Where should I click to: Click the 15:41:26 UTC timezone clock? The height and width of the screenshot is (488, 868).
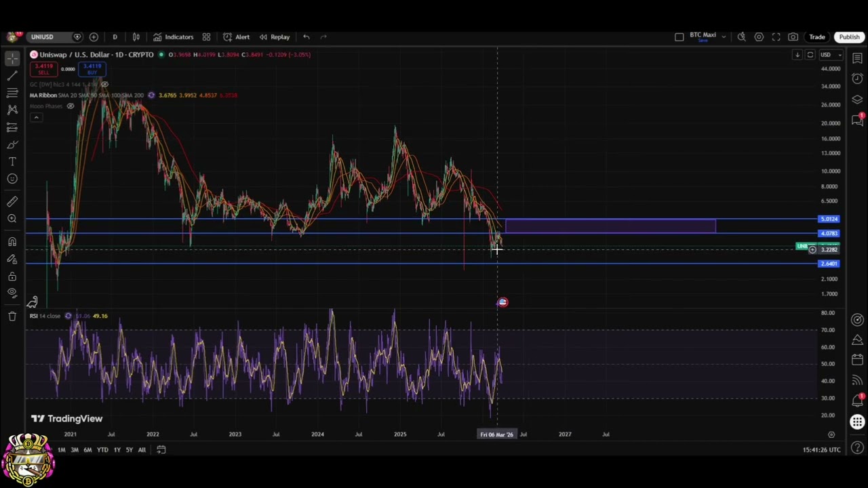click(821, 449)
